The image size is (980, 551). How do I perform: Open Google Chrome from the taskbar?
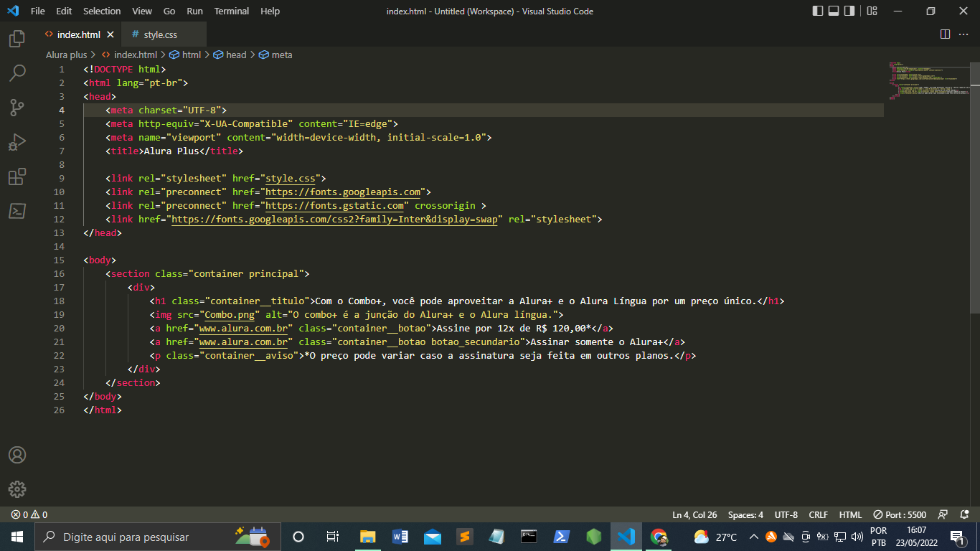coord(658,537)
